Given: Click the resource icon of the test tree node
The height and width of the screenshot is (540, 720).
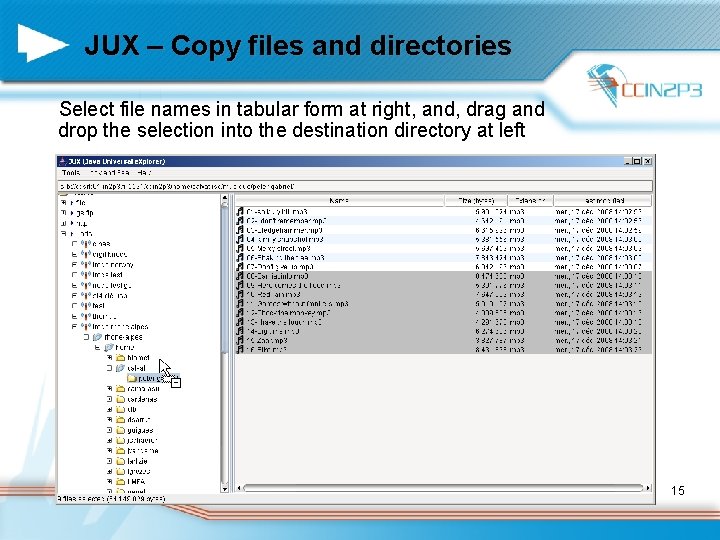Looking at the screenshot, I should pos(86,305).
